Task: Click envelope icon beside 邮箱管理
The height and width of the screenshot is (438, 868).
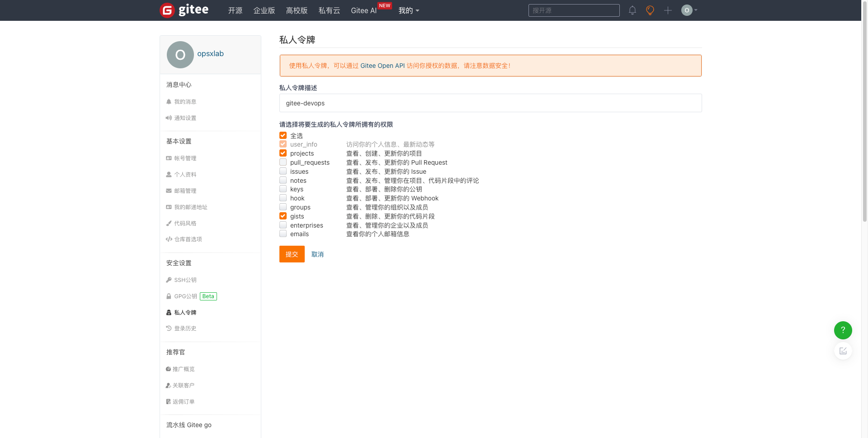Action: click(x=169, y=191)
